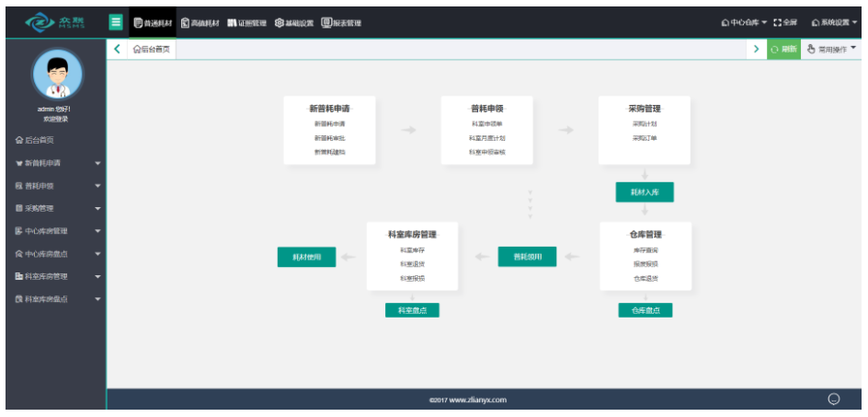The width and height of the screenshot is (868, 417).
Task: Click the 中心库房盘点 sidebar icon
Action: tap(18, 253)
